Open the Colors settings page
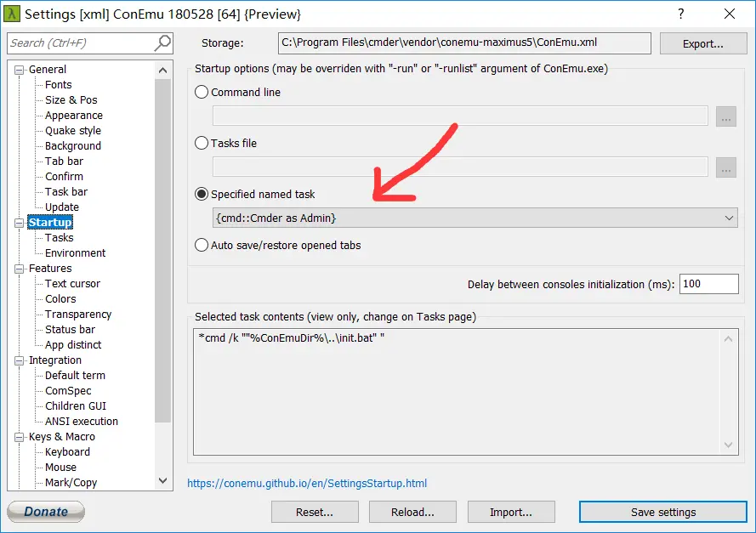 [x=60, y=299]
